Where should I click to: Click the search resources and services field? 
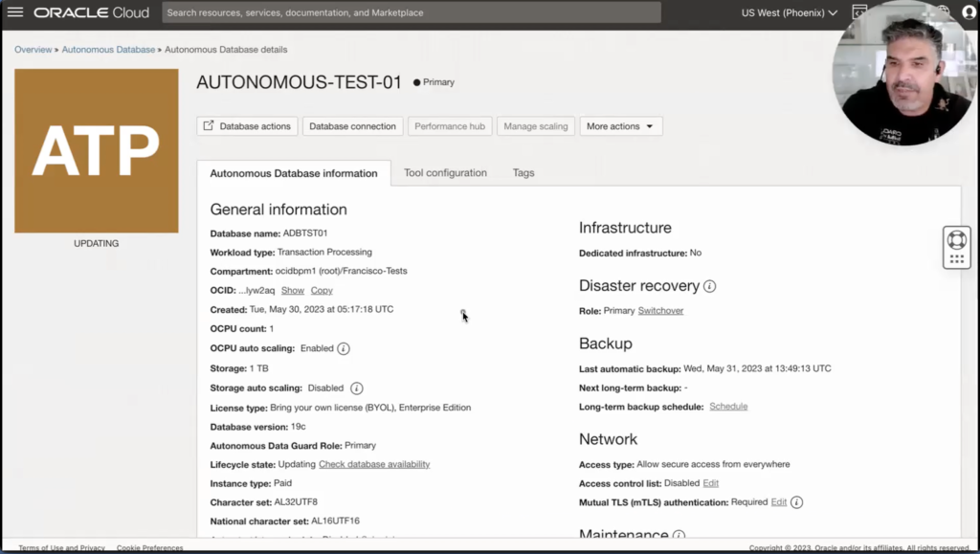pyautogui.click(x=412, y=12)
